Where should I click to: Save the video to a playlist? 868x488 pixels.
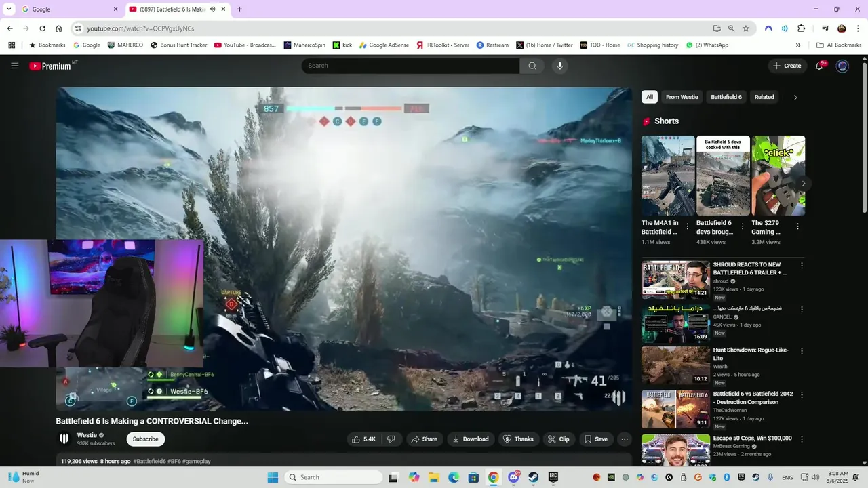tap(596, 439)
